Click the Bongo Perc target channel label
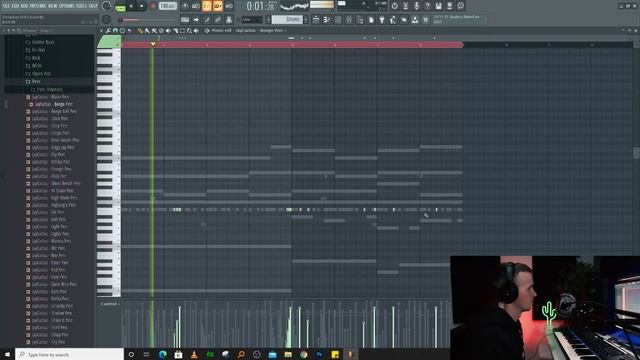The image size is (640, 360). tap(272, 31)
